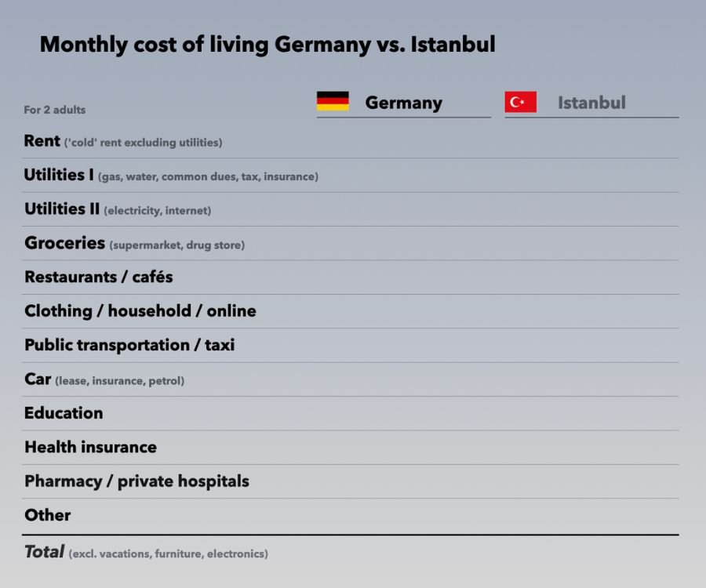Select the Istanbul column header
This screenshot has height=588, width=706.
(x=591, y=103)
